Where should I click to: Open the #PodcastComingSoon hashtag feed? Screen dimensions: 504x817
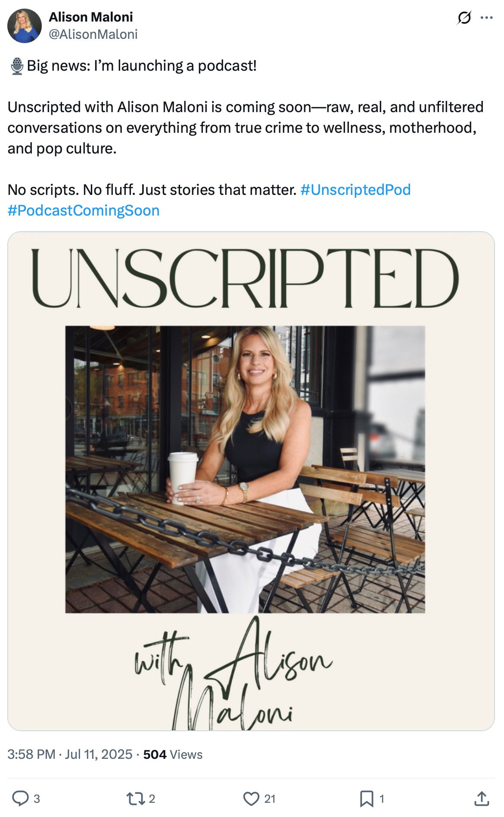[84, 211]
